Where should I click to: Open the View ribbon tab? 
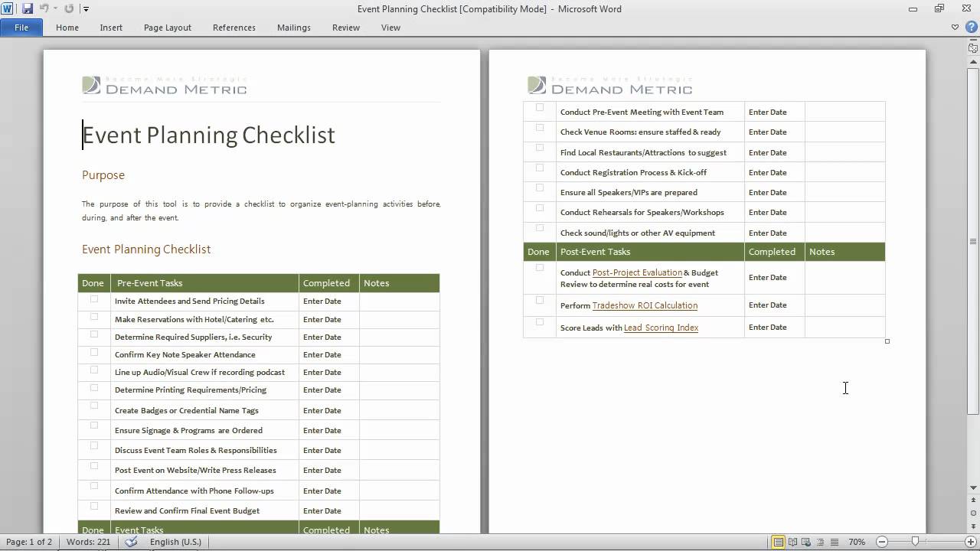pos(390,28)
